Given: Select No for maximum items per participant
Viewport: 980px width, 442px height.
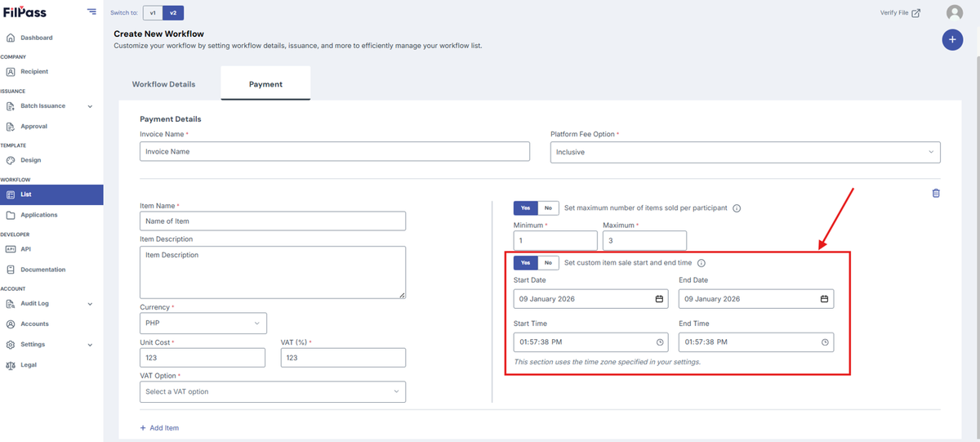Looking at the screenshot, I should pos(549,208).
